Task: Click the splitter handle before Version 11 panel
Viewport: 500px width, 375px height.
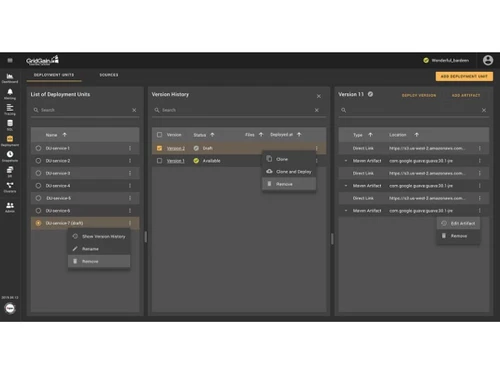Action: tap(332, 239)
